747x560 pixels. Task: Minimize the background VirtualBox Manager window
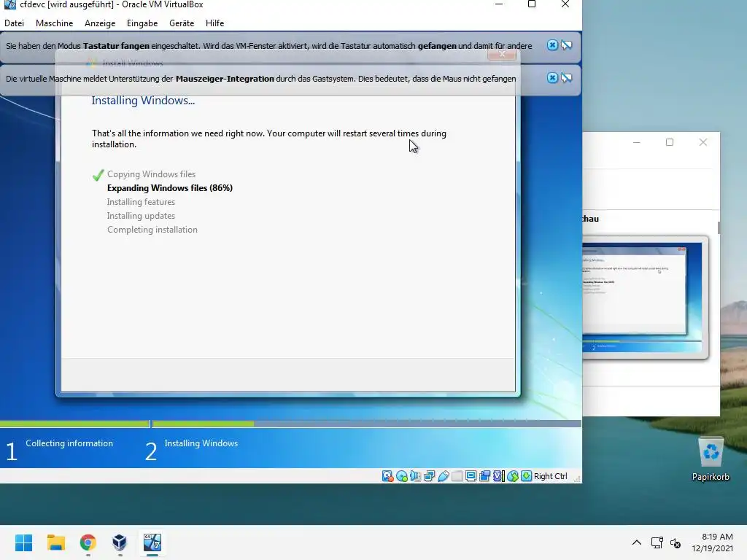(x=636, y=142)
